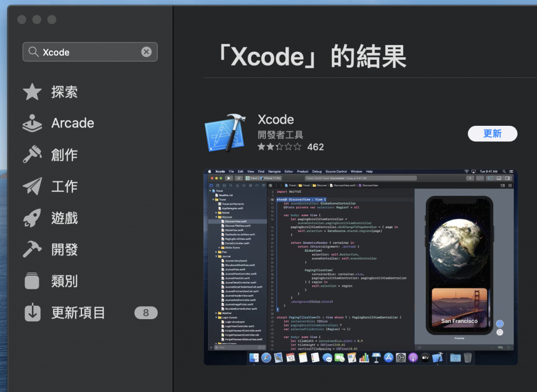Open the 開發 (Develop) section
Viewport: 537px width, 392px height.
pos(51,249)
